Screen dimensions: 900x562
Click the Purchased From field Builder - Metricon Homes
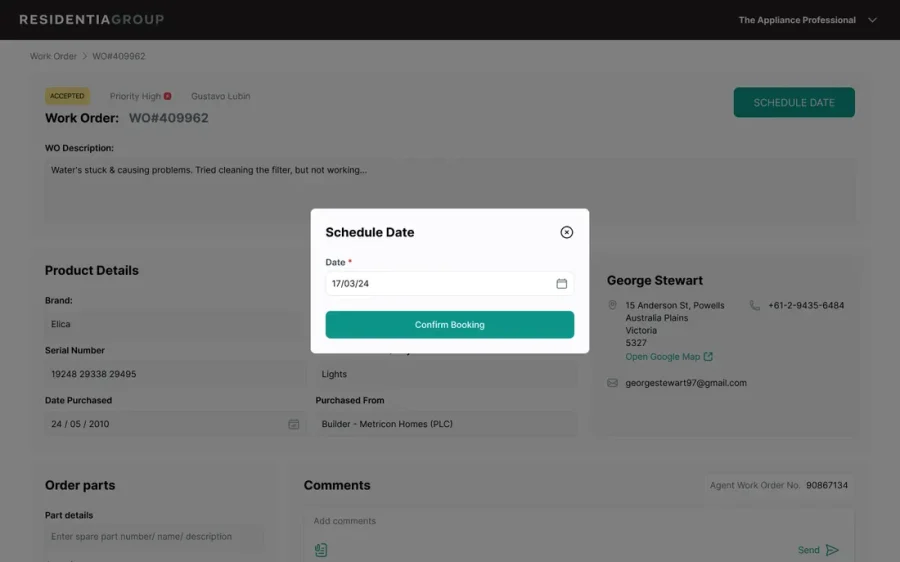tap(446, 424)
